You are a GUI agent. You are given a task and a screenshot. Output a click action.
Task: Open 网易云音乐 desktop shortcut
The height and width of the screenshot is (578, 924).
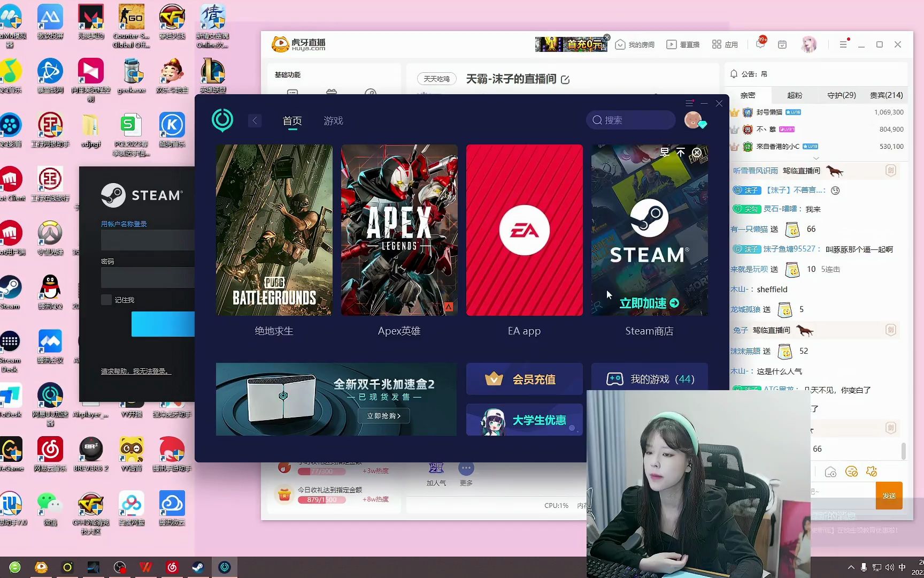[x=50, y=454]
